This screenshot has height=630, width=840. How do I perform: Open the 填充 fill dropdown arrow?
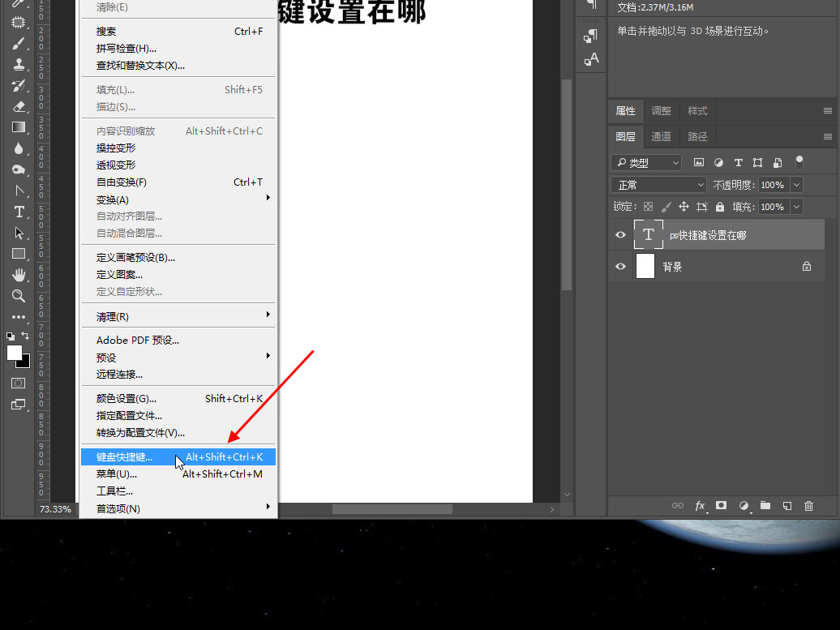point(796,207)
